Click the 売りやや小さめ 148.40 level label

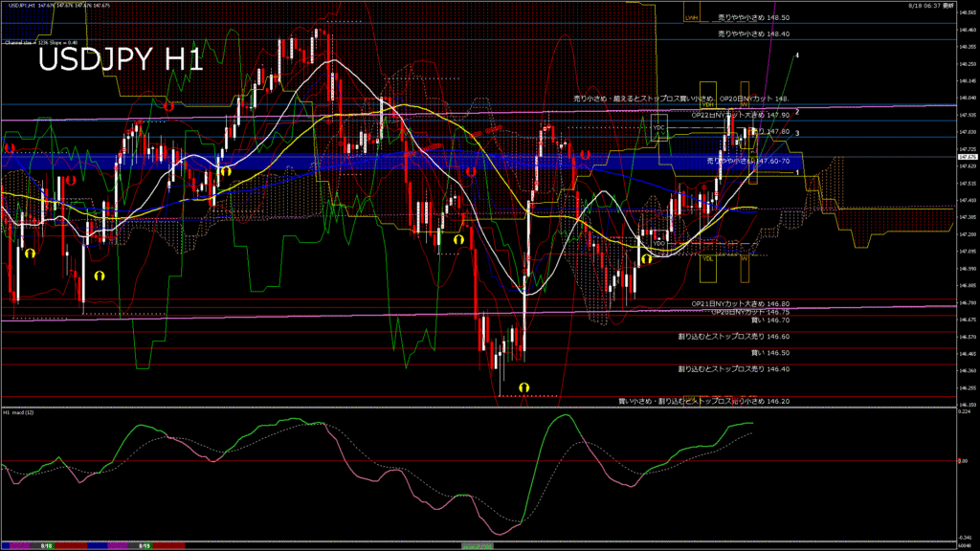pos(753,33)
